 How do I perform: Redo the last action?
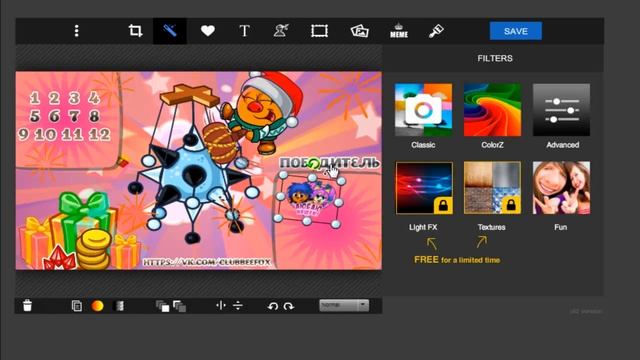click(289, 306)
